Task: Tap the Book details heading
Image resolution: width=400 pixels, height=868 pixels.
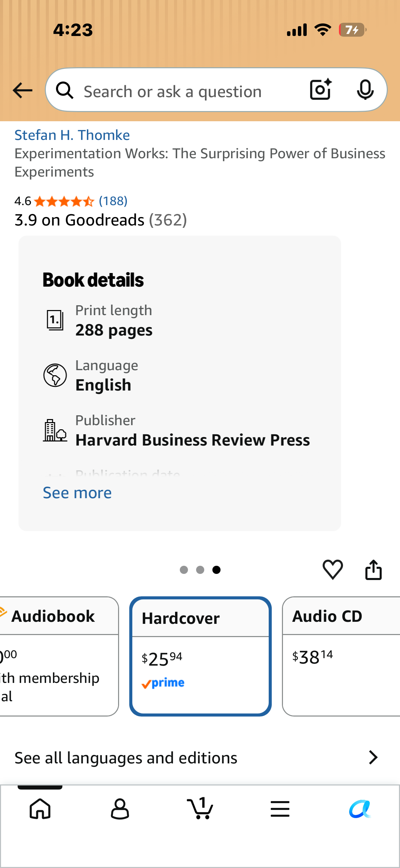Action: (93, 280)
